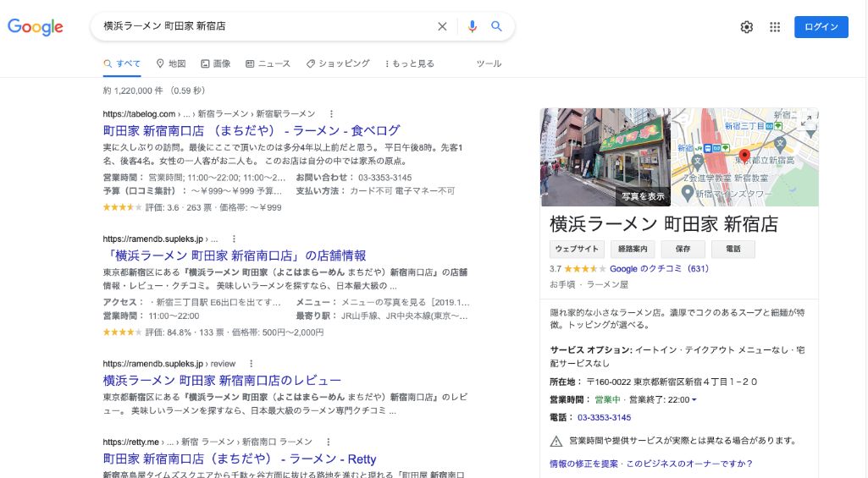
Task: Open Google のクチコミ (631) reviews link
Action: tap(660, 269)
